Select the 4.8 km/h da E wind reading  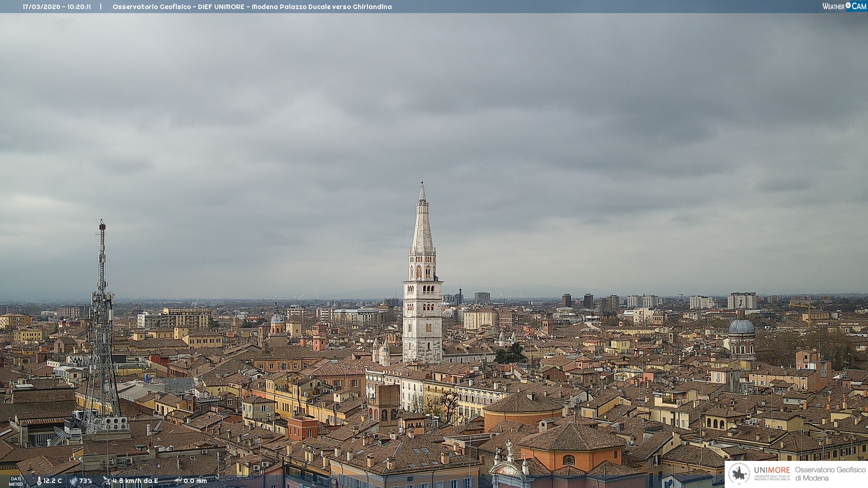click(x=136, y=481)
